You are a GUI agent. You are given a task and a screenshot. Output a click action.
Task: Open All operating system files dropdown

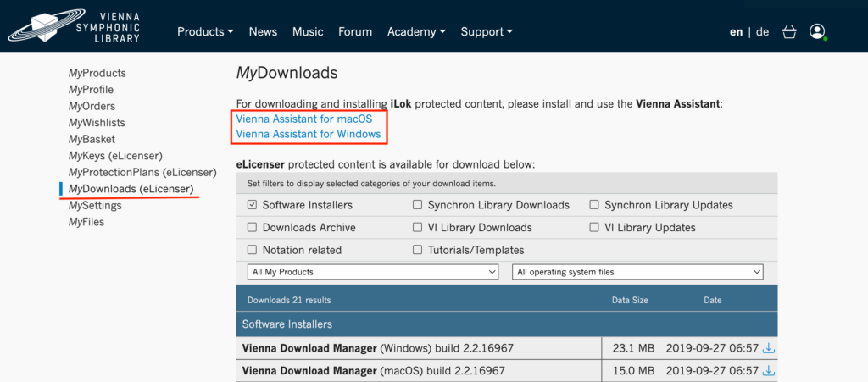tap(637, 272)
